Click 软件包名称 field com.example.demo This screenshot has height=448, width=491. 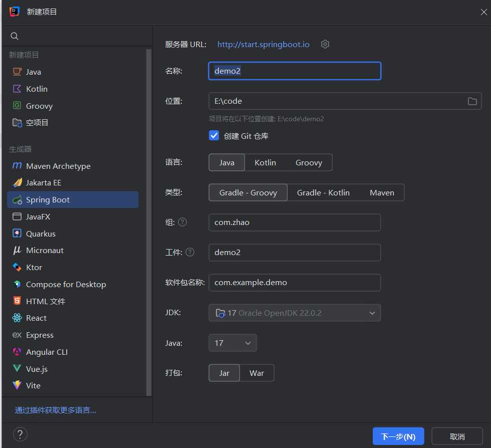(295, 283)
